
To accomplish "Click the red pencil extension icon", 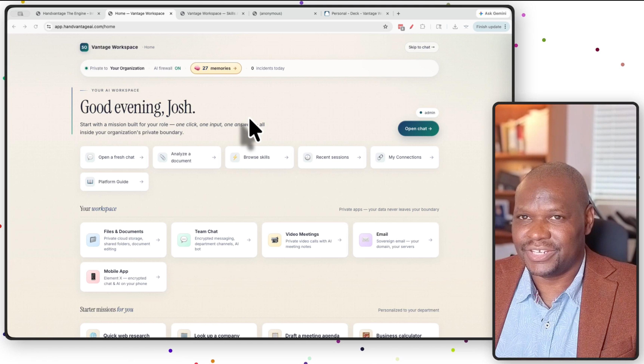I will pyautogui.click(x=412, y=27).
